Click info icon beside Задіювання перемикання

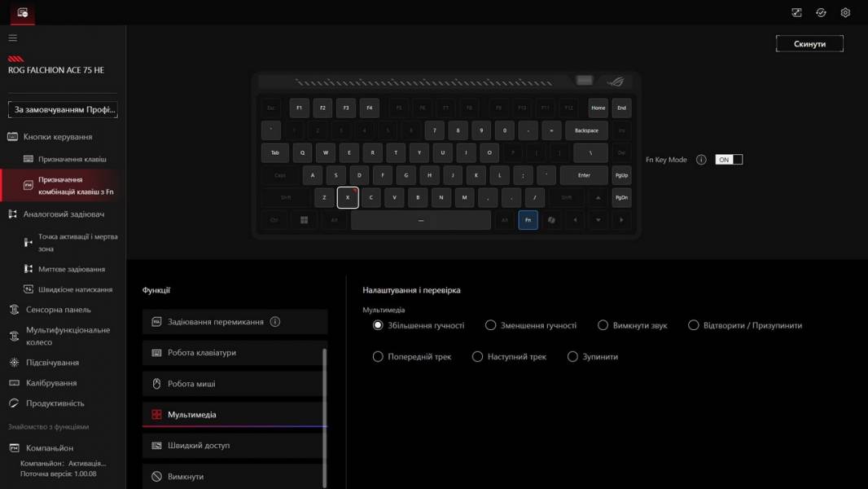(275, 322)
